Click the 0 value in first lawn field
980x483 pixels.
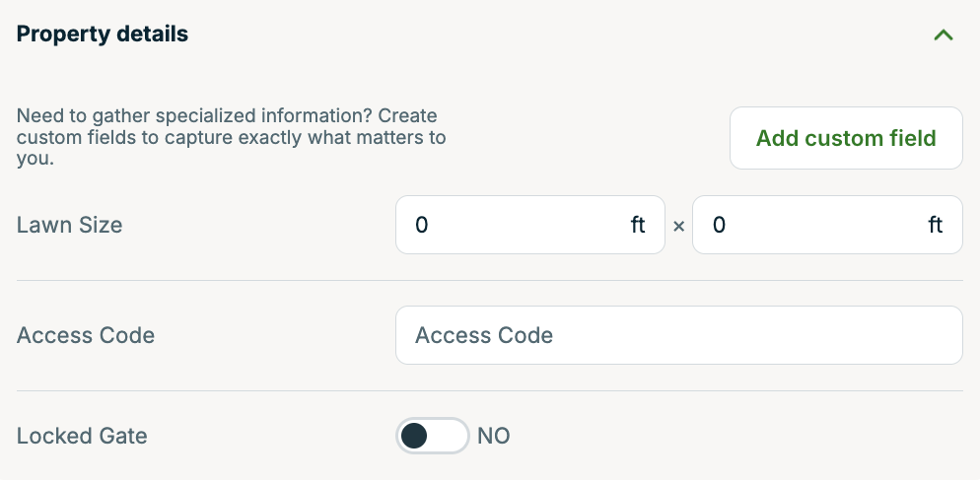pyautogui.click(x=422, y=225)
